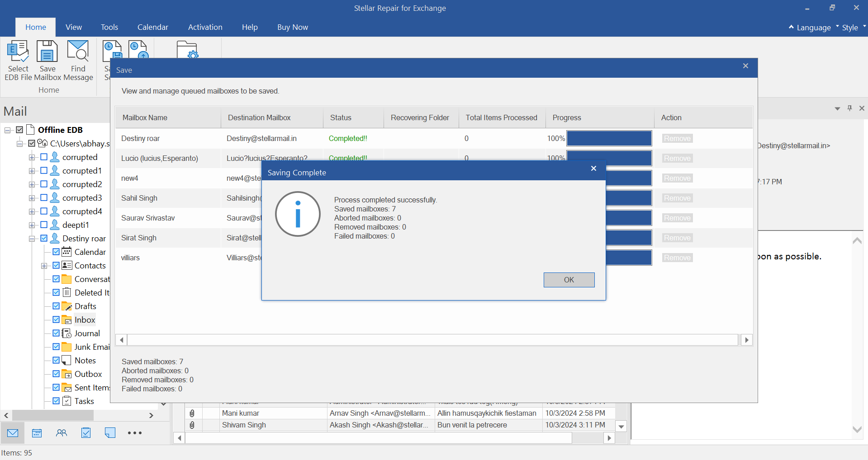Collapse the Destiny roar mailbox node
Screen dimensions: 868x460
click(32, 239)
